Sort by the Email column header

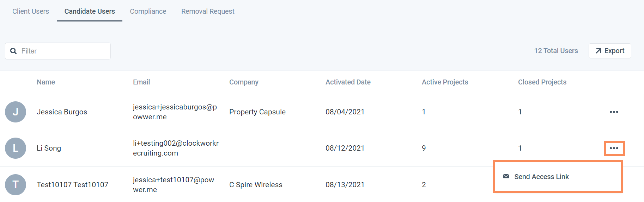tap(141, 82)
